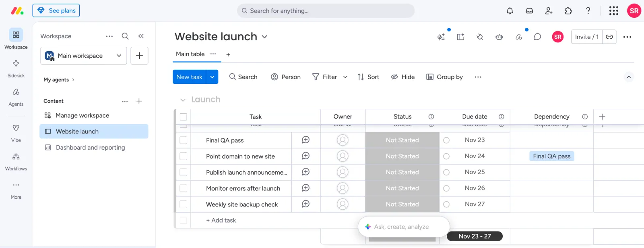Click See plans button
Viewport: 644px width, 248px height.
click(x=56, y=10)
